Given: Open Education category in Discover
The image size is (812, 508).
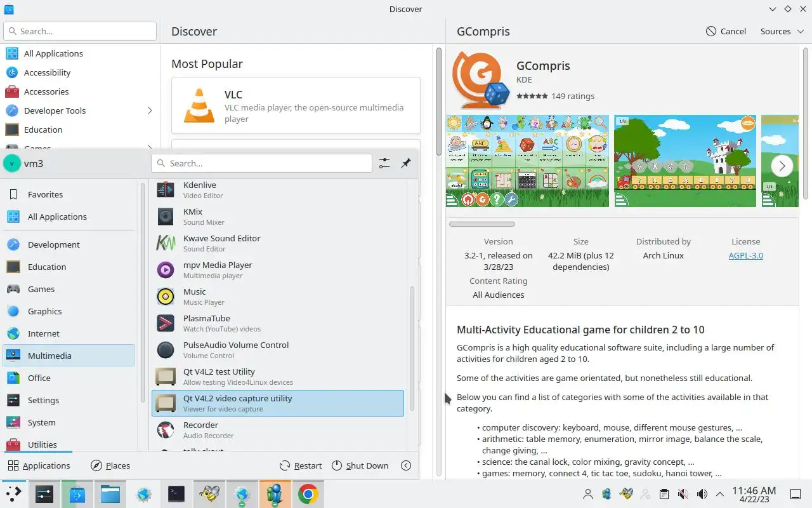Looking at the screenshot, I should [80, 130].
